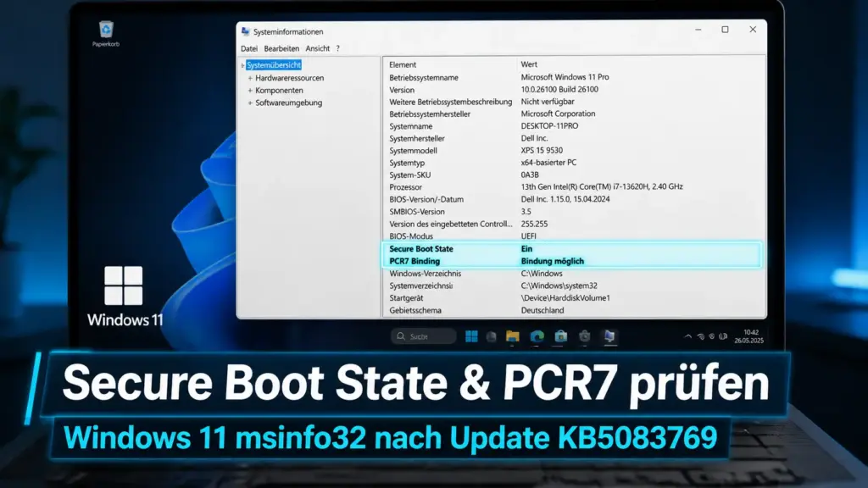The image size is (868, 488).
Task: Select value Dell Inc. in Systemhersteller row
Action: point(534,138)
